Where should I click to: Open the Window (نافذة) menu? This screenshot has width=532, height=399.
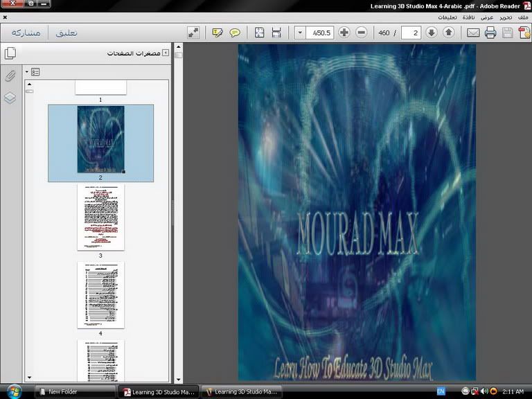coord(468,17)
